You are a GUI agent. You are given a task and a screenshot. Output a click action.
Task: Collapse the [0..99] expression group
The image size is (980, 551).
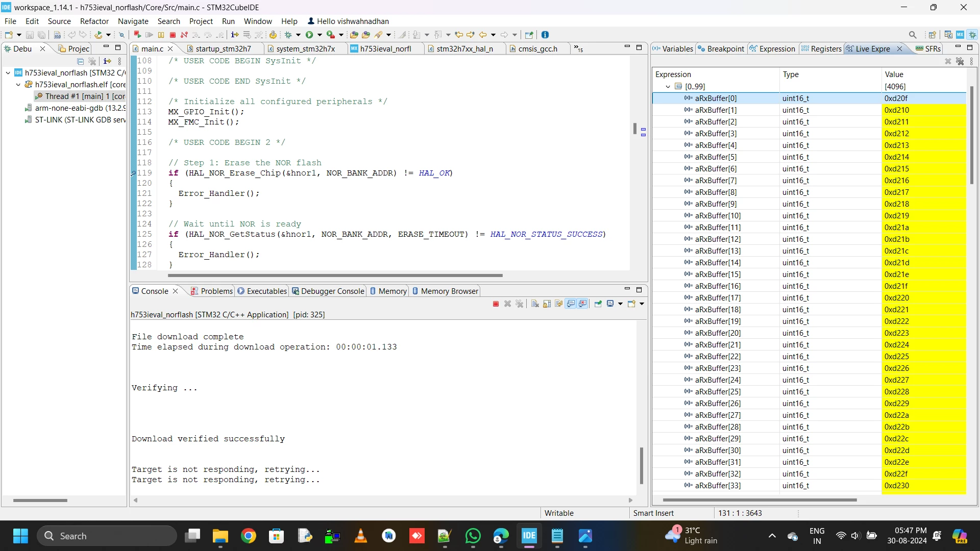tap(668, 87)
